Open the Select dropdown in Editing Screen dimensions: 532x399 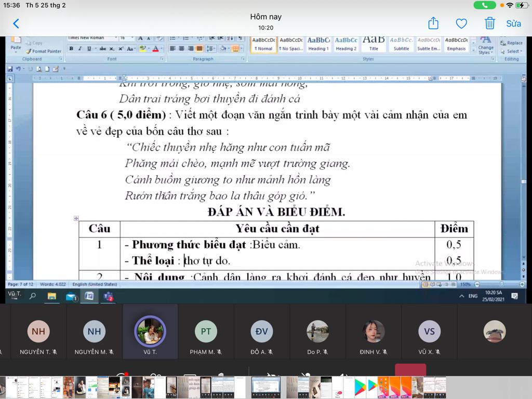pos(512,51)
